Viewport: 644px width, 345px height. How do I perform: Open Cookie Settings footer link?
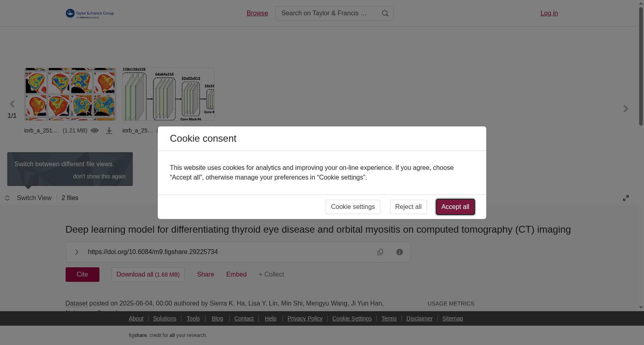pos(352,318)
